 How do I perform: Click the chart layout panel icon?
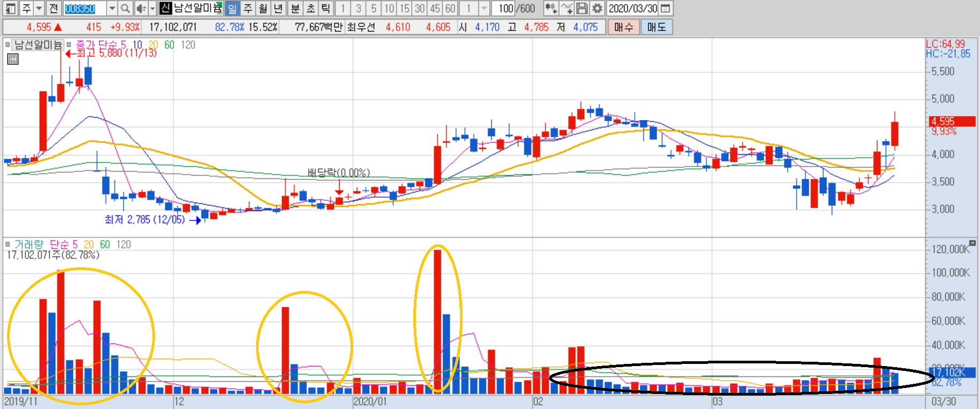pos(10,8)
